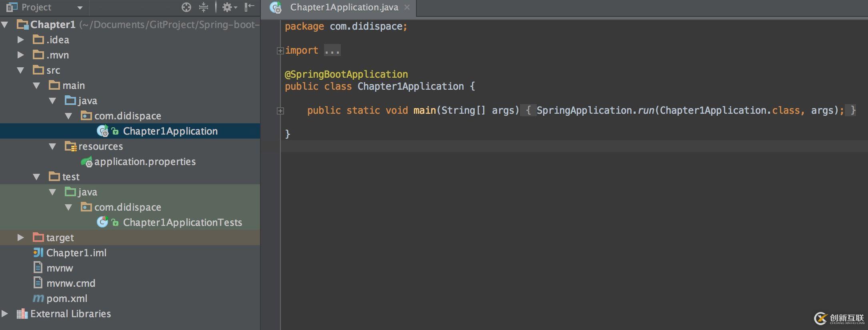Click the Chapter1Application class name in code
This screenshot has width=868, height=330.
pyautogui.click(x=410, y=86)
